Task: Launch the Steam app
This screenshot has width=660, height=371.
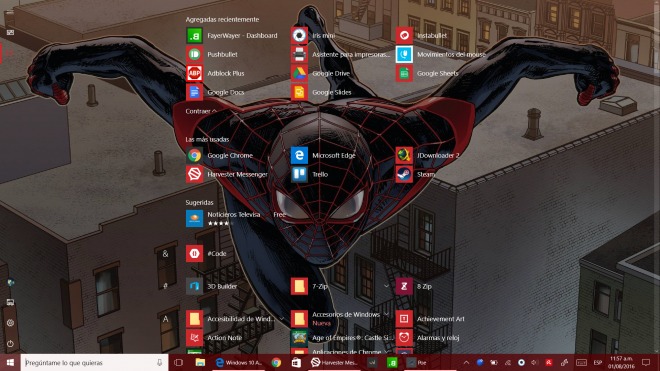Action: point(404,174)
